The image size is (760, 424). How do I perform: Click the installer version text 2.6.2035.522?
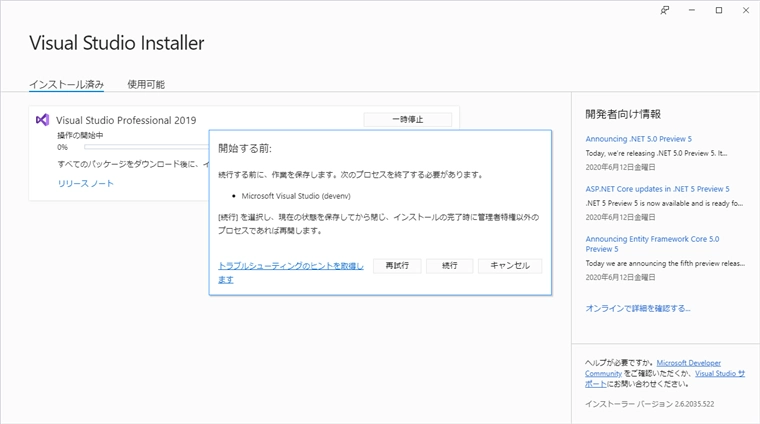[x=649, y=404]
